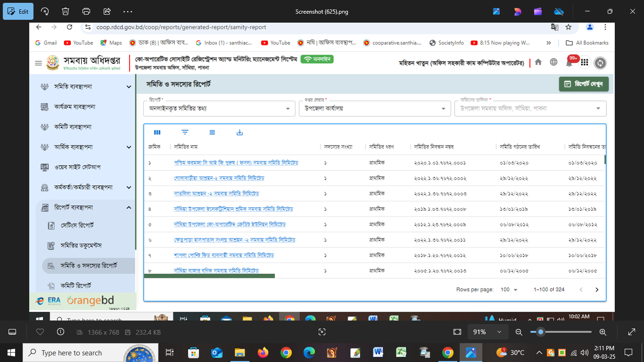This screenshot has width=644, height=362.
Task: Select কমিটি রিপোর্ট in the sidebar
Action: [75, 286]
